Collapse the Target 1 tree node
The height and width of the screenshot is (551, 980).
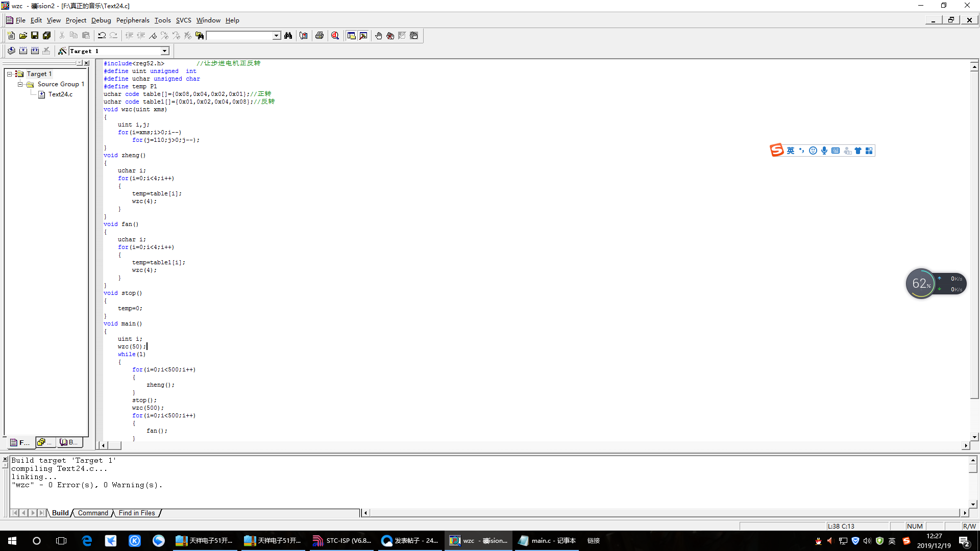click(x=9, y=74)
